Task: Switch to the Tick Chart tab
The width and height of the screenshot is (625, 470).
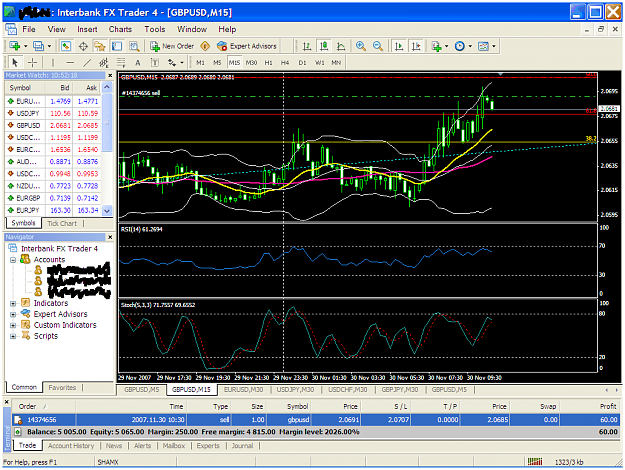Action: [62, 223]
